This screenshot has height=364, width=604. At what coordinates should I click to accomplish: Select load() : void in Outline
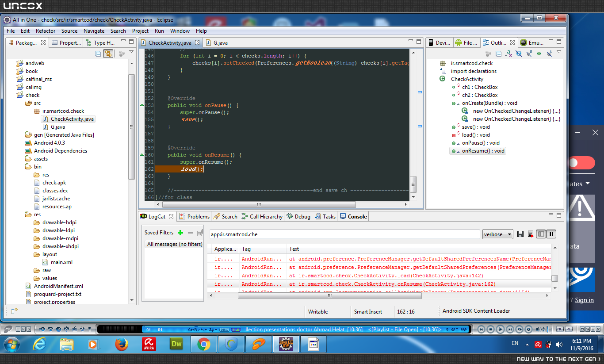(x=471, y=135)
